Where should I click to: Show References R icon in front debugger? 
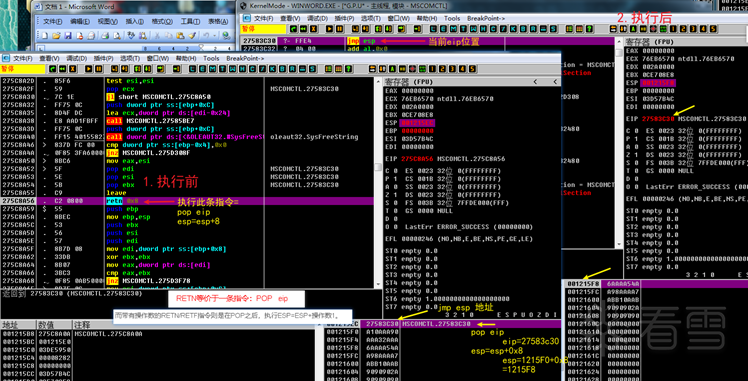(x=292, y=69)
